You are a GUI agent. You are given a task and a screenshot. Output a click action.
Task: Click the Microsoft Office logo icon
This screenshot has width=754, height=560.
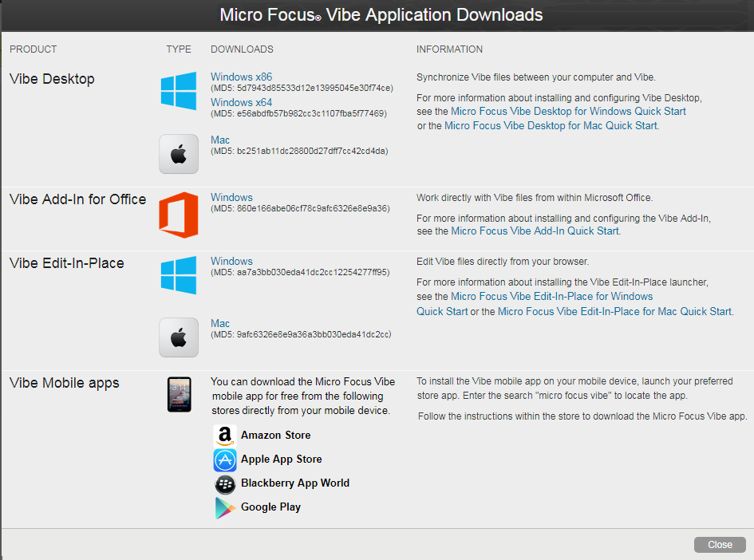click(179, 215)
